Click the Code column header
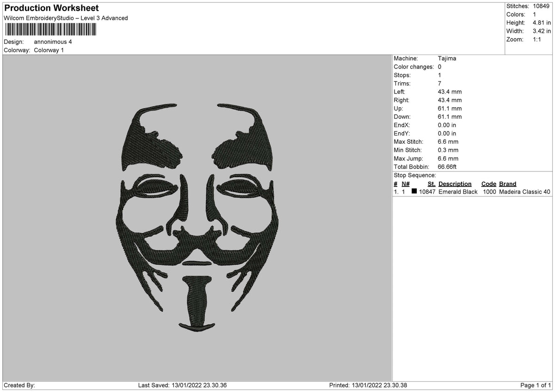This screenshot has height=392, width=555. pyautogui.click(x=488, y=184)
